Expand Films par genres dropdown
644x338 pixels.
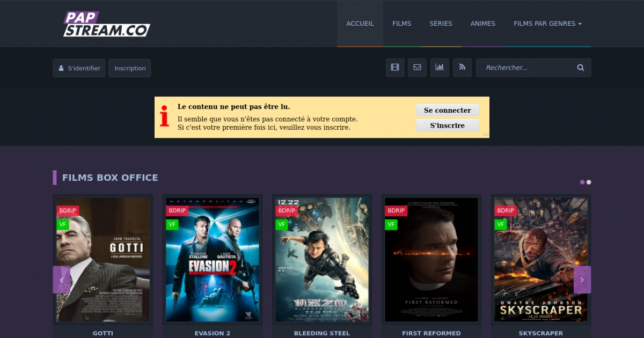tap(548, 24)
